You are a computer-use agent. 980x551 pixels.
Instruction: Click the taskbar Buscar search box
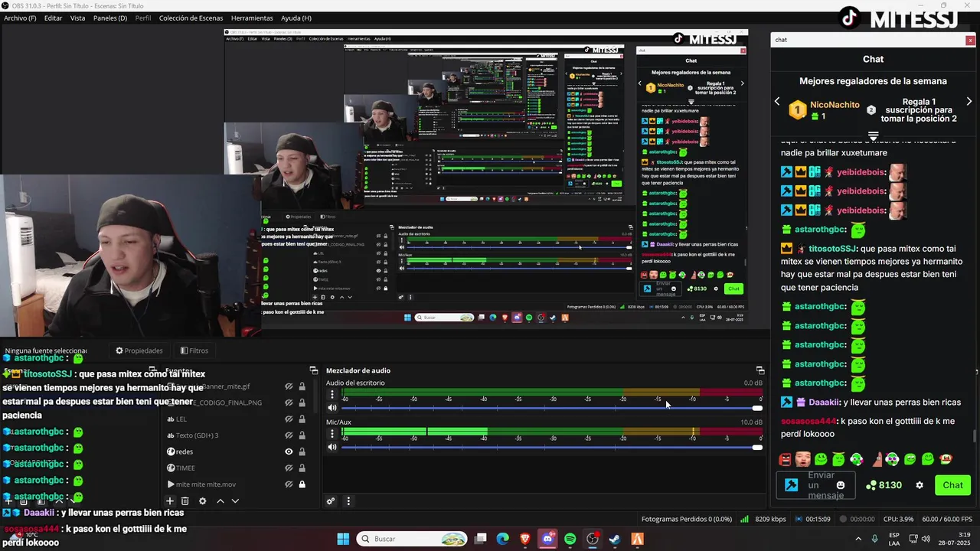tap(413, 539)
